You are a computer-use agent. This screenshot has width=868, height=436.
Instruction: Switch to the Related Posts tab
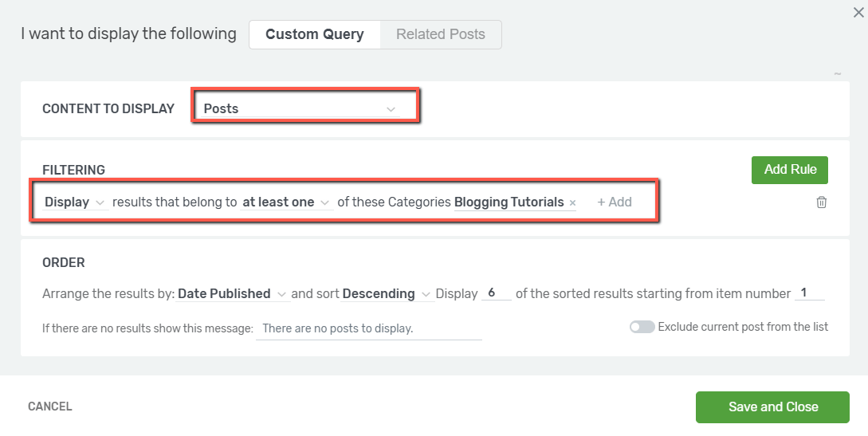coord(441,34)
